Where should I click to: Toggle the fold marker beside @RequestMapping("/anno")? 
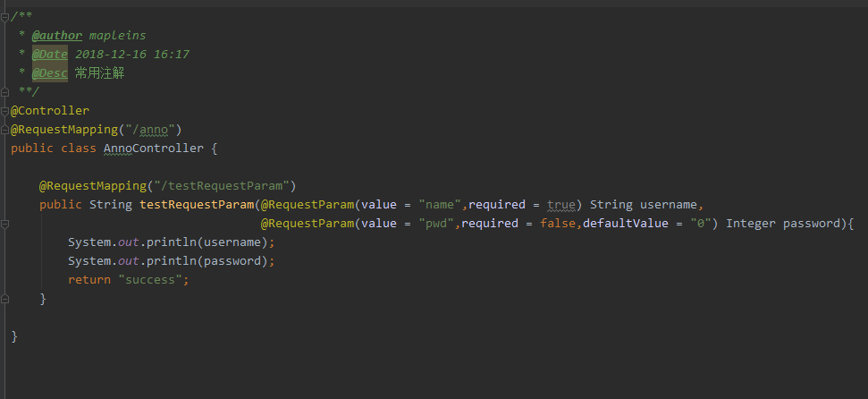coord(5,130)
